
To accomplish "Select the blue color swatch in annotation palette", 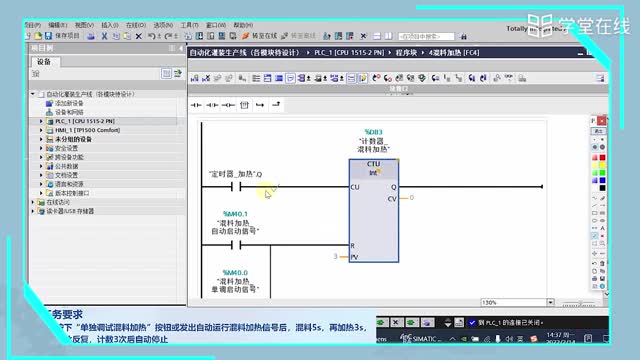I will (602, 180).
